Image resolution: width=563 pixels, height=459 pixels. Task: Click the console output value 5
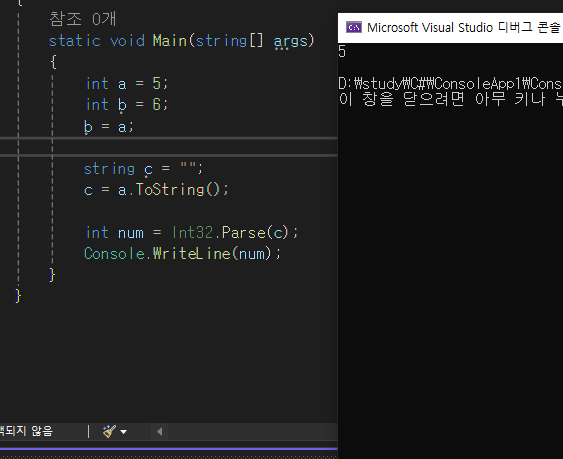(342, 52)
